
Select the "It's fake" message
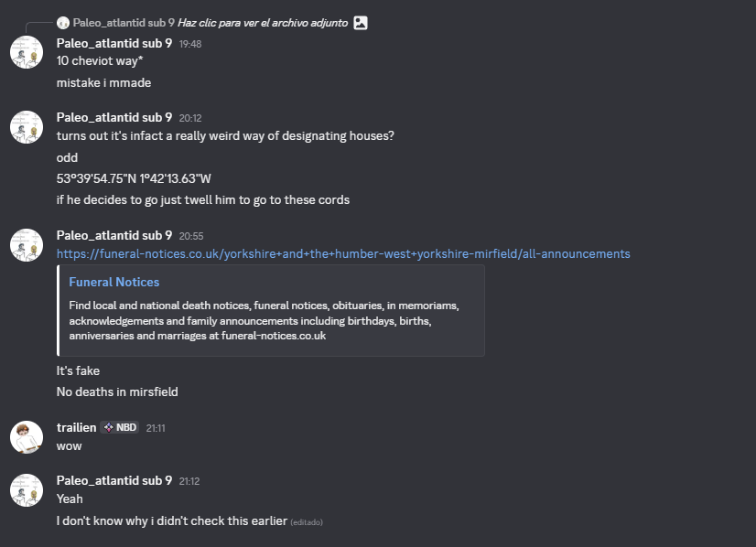coord(78,370)
